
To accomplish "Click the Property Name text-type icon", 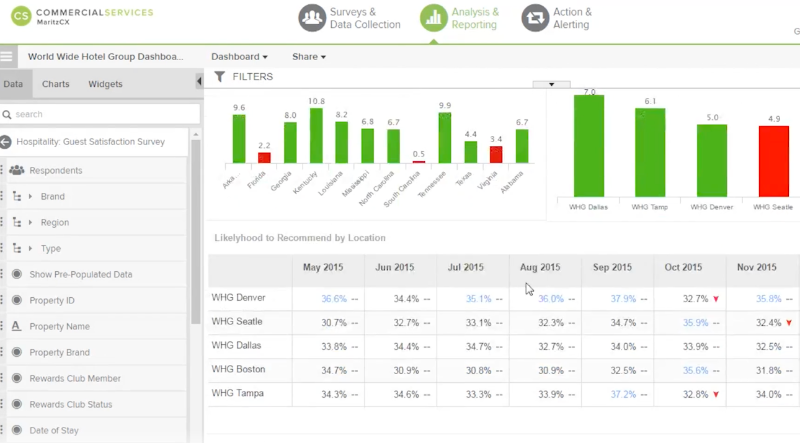I will pyautogui.click(x=17, y=326).
